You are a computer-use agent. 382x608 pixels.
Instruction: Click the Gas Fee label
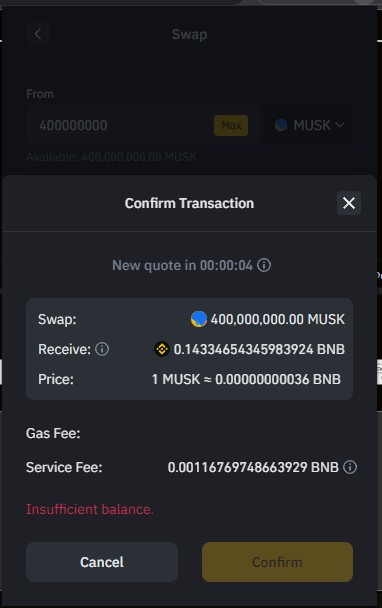point(53,433)
